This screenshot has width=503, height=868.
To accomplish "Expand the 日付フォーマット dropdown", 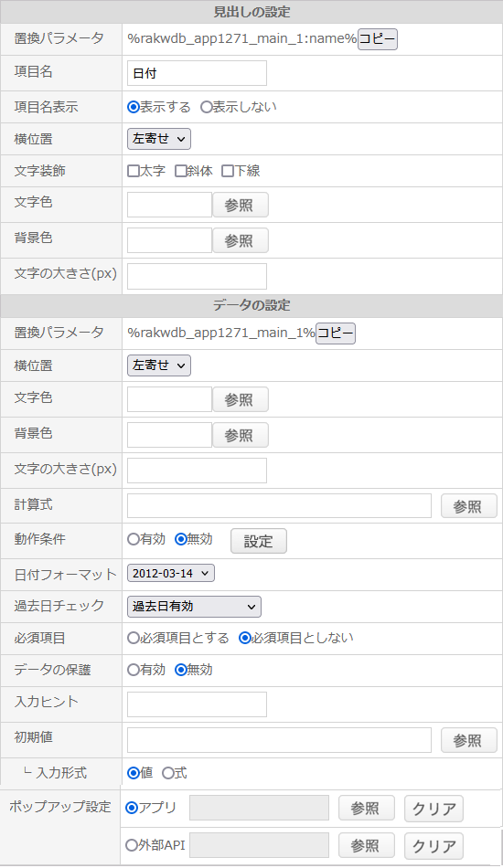I will (171, 574).
